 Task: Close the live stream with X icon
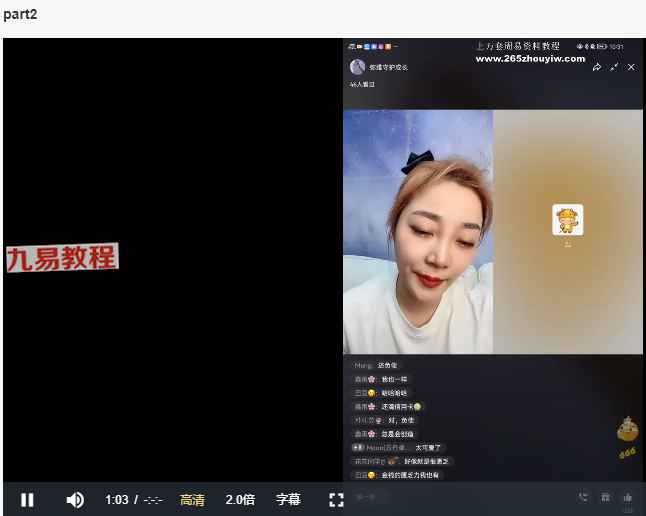[632, 67]
